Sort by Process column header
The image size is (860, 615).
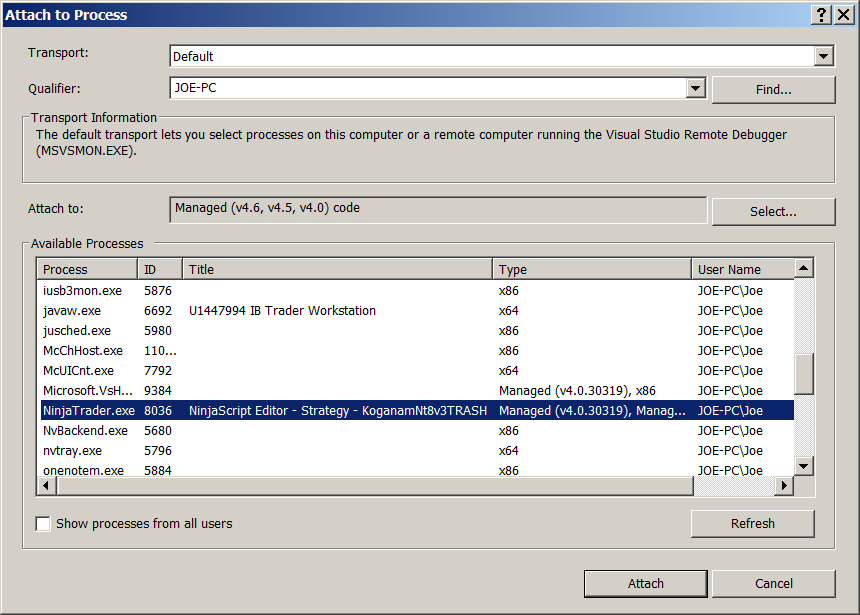pos(87,269)
